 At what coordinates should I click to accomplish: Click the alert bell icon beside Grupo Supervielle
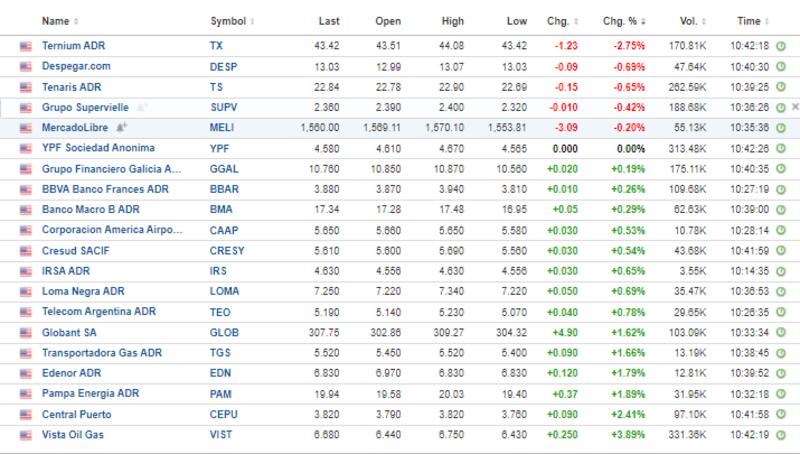pos(142,107)
